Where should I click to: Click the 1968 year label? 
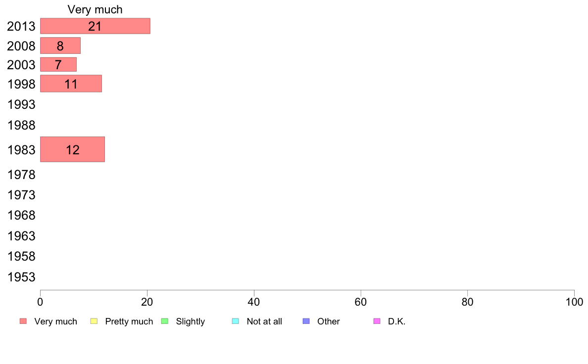[21, 216]
